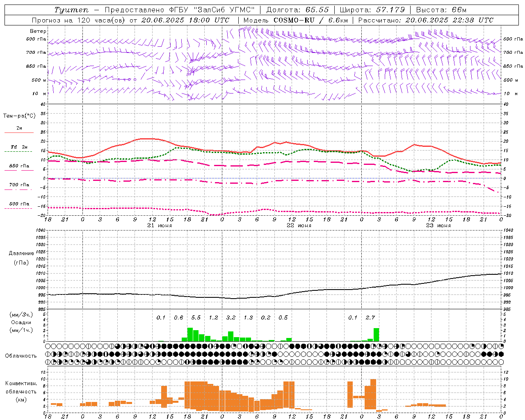Click the 3-hour precipitation total "5.5"

coord(196,317)
